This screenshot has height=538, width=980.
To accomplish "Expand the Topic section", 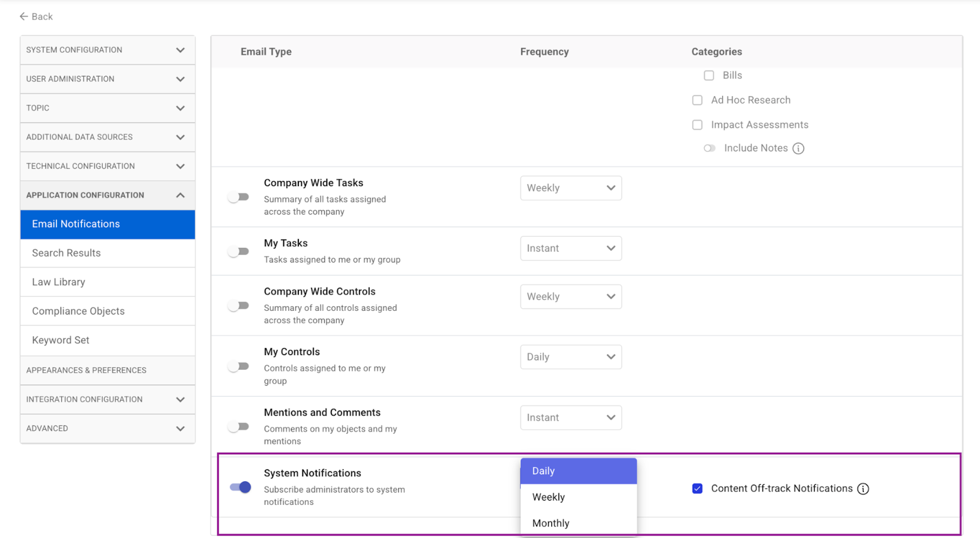I will tap(108, 108).
